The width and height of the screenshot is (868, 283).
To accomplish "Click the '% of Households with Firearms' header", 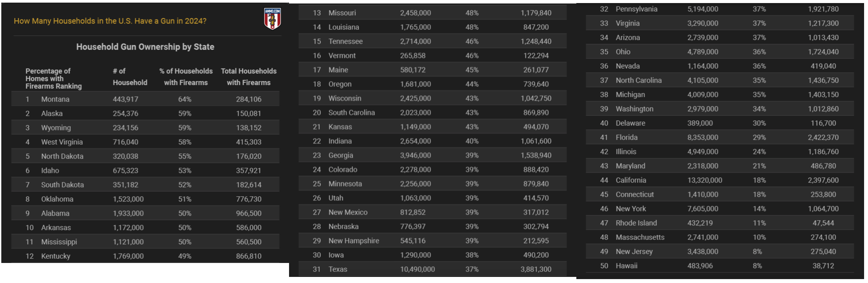I will (x=186, y=77).
